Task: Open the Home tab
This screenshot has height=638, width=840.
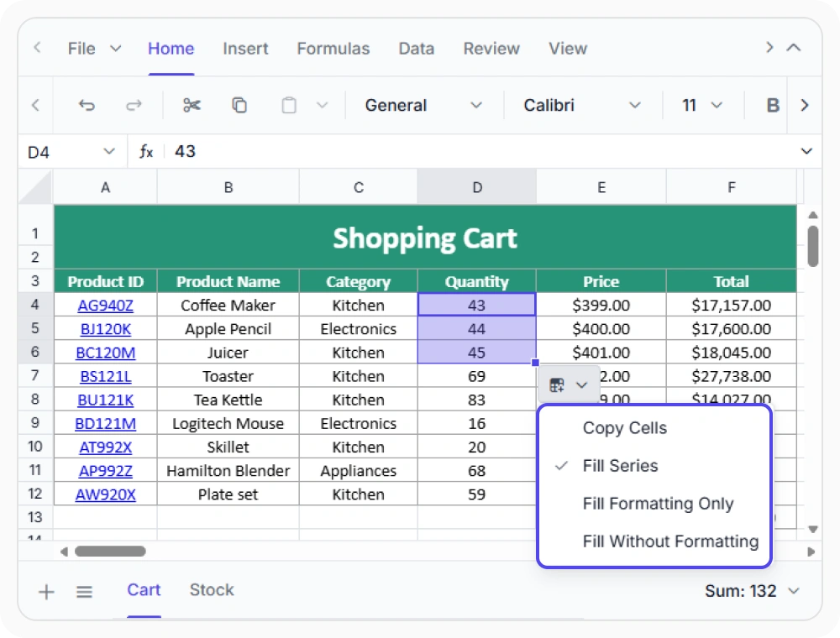Action: coord(171,49)
